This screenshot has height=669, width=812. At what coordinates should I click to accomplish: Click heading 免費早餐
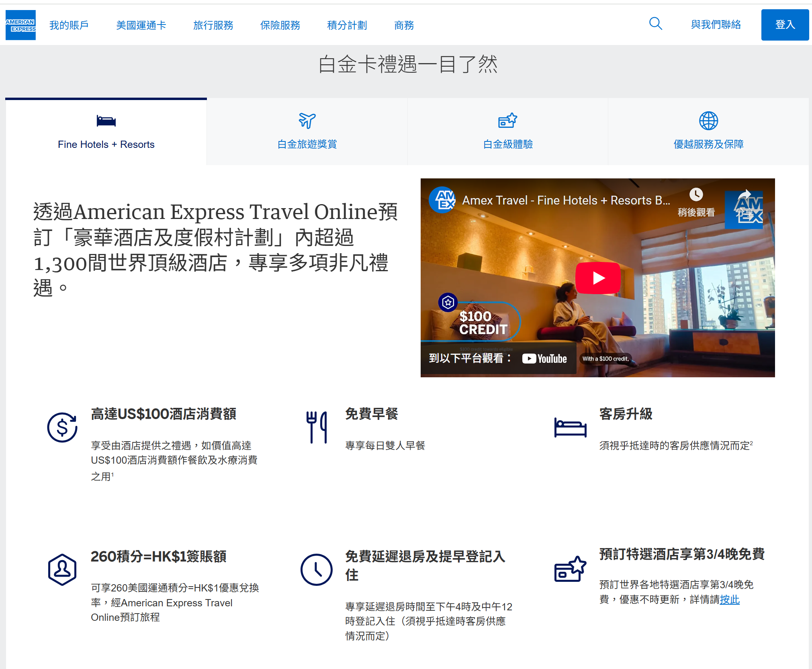[372, 414]
